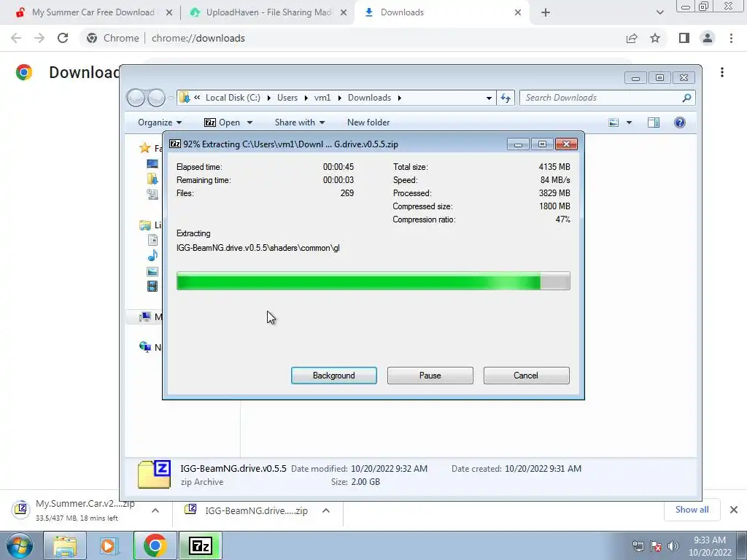Click Background button in 7-Zip dialog
The height and width of the screenshot is (560, 747).
pyautogui.click(x=333, y=376)
